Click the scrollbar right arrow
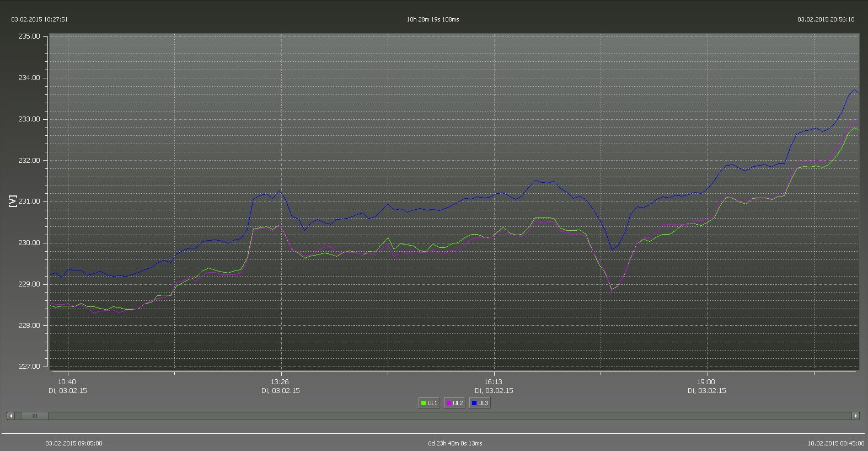 click(x=856, y=416)
